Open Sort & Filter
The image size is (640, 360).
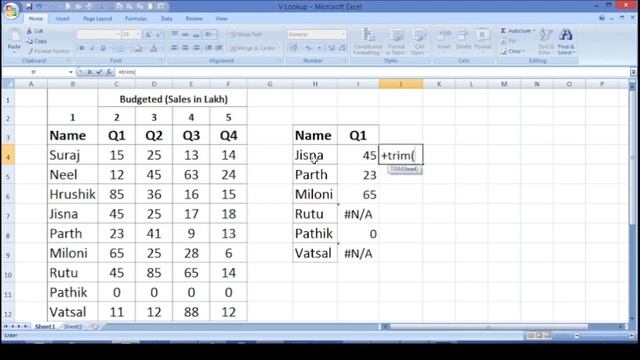pos(545,41)
